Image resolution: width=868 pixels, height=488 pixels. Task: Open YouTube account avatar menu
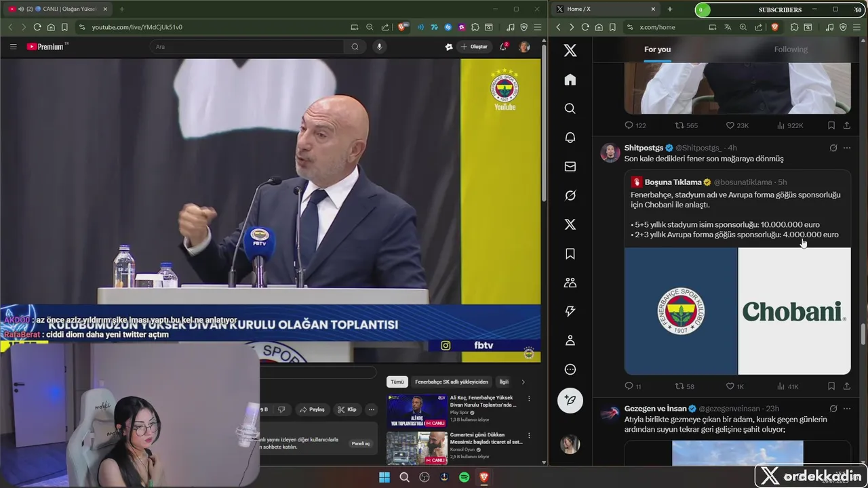524,47
